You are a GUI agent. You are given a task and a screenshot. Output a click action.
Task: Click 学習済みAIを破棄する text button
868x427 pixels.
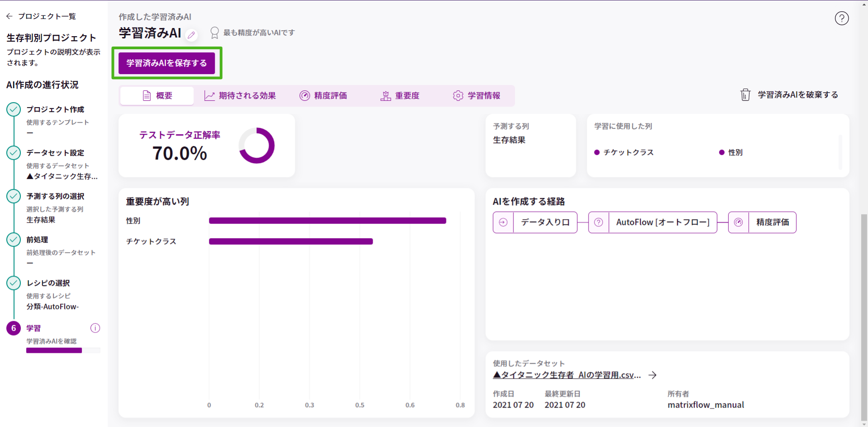click(798, 95)
